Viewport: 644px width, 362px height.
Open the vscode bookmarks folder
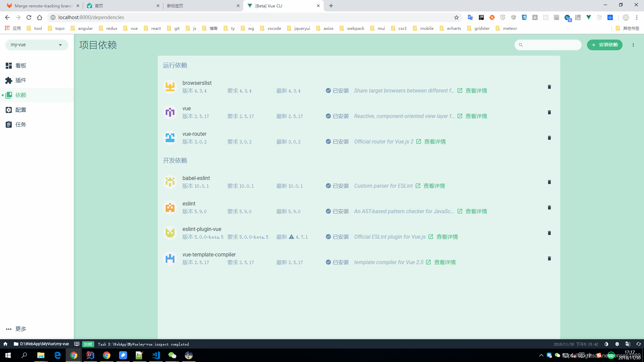[270, 28]
